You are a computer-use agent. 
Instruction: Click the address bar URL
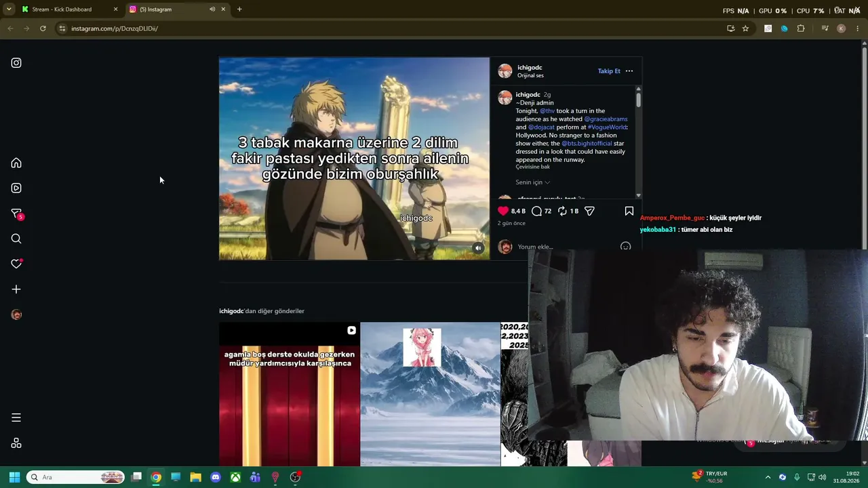[115, 28]
